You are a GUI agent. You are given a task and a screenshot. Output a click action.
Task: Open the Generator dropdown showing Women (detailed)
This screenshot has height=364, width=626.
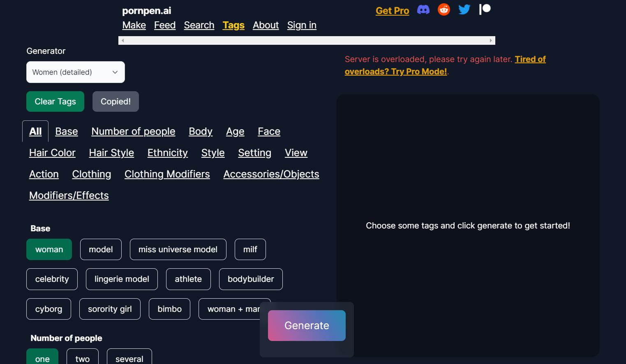[x=76, y=72]
